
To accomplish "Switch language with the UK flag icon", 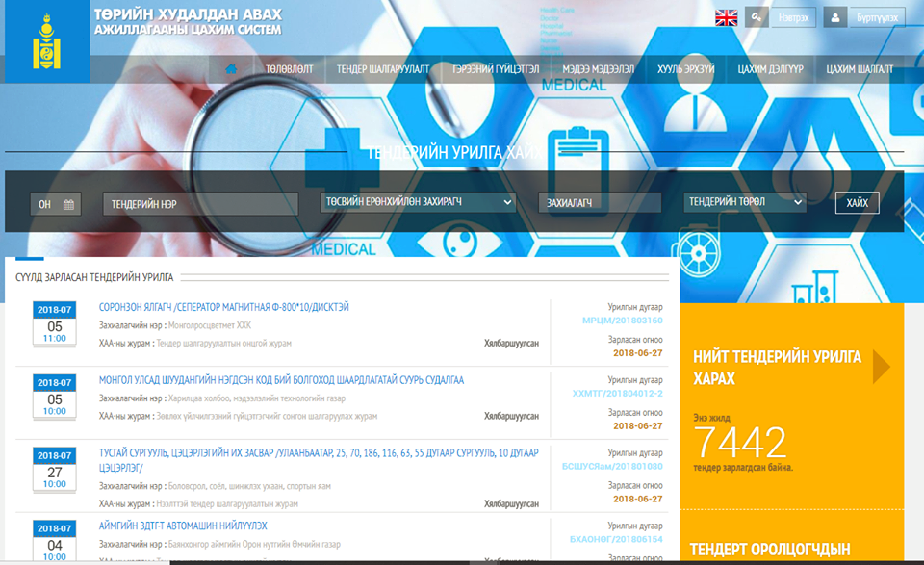I will pos(726,17).
